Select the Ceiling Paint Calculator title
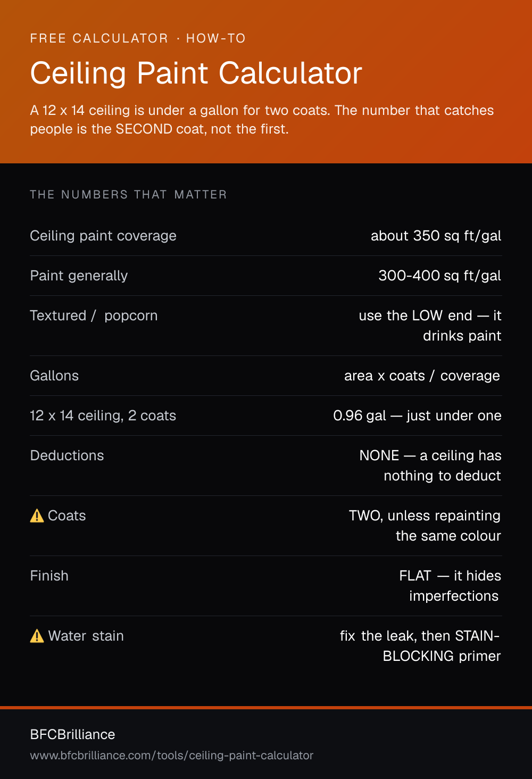This screenshot has width=532, height=779. 196,73
